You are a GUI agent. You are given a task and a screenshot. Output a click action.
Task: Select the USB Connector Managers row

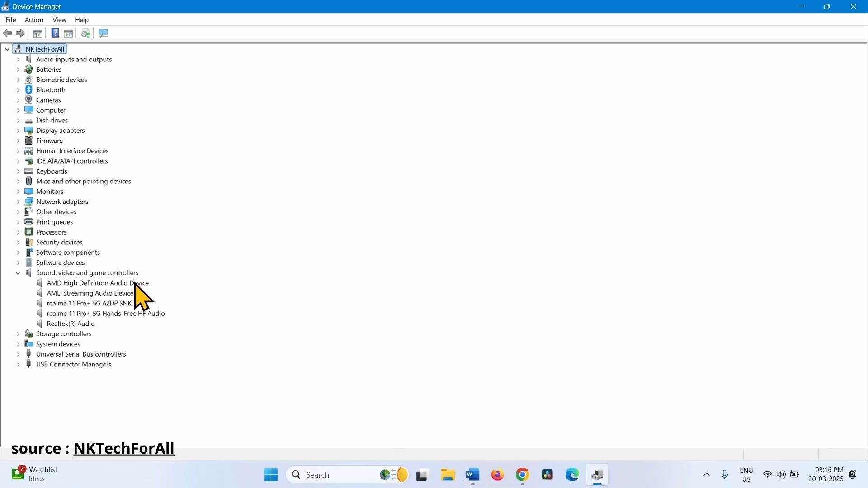74,365
